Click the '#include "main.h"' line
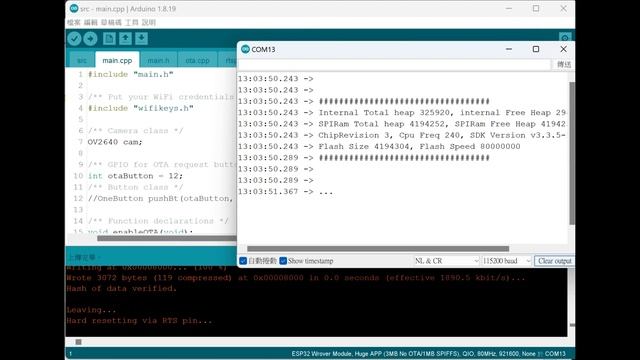640x360 pixels. point(130,74)
